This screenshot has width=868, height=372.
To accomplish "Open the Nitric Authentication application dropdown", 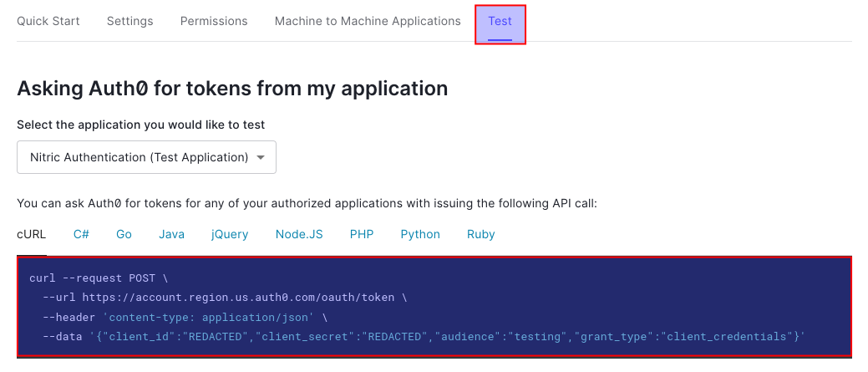I will (x=146, y=157).
